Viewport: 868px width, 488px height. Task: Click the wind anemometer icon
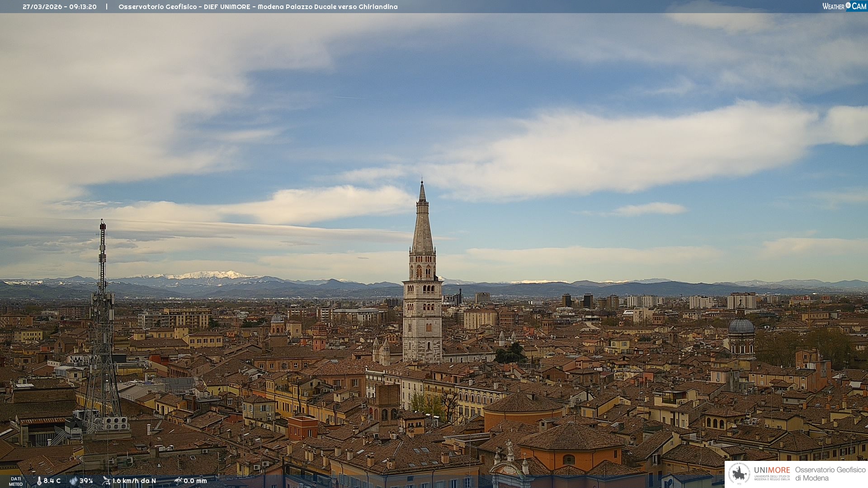[x=106, y=481]
